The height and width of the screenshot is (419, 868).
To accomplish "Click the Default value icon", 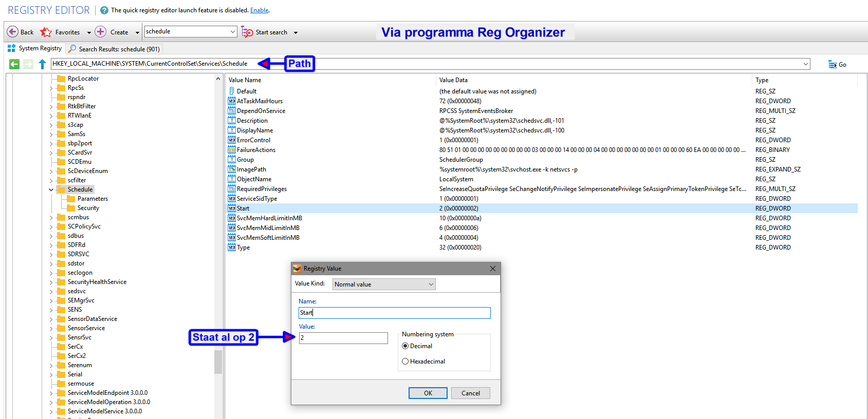I will pyautogui.click(x=232, y=91).
